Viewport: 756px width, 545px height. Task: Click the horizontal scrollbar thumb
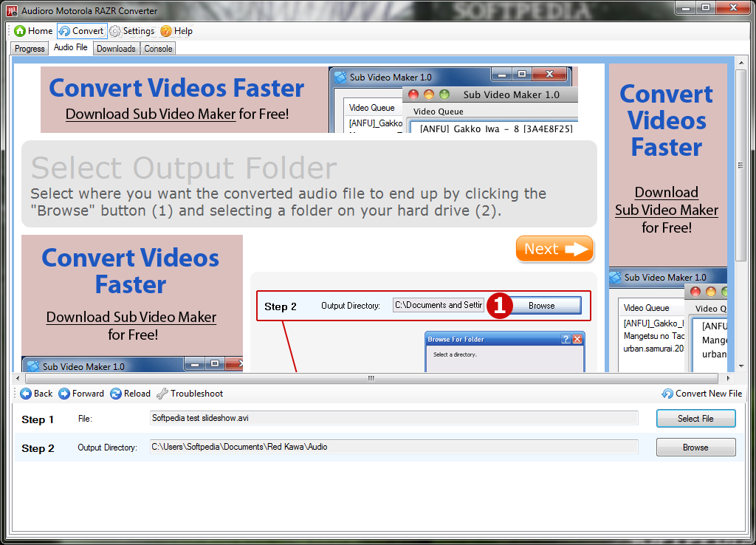click(x=371, y=378)
